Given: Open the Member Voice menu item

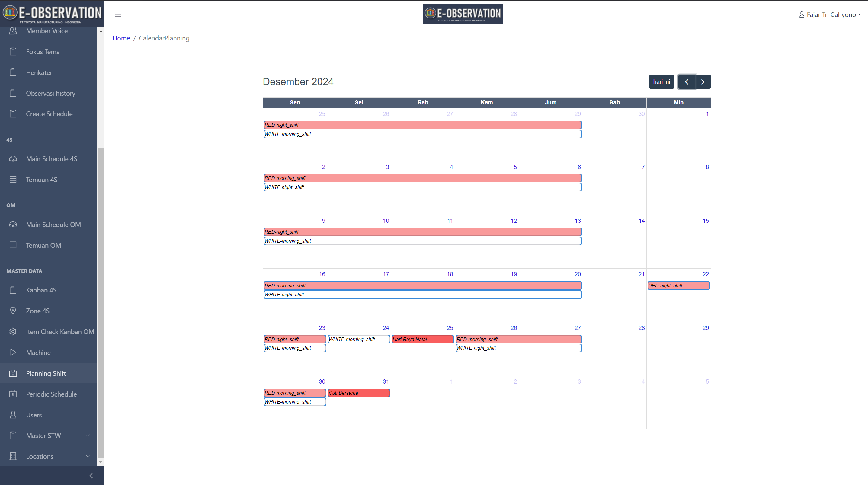Looking at the screenshot, I should [x=49, y=31].
